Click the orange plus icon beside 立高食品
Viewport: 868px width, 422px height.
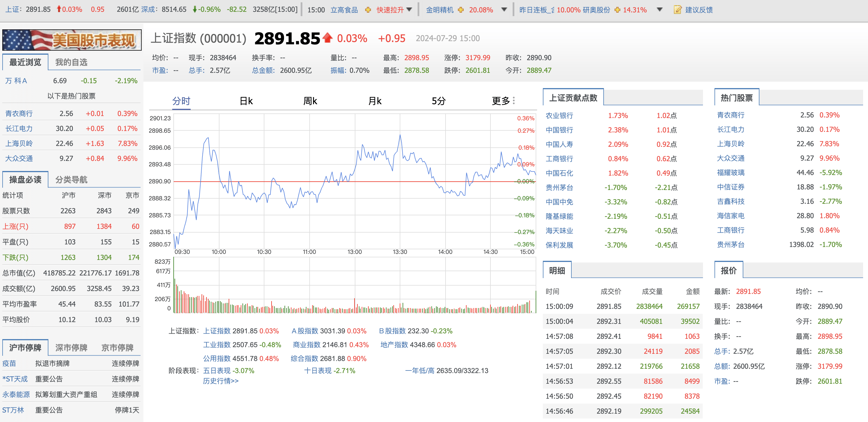point(368,10)
